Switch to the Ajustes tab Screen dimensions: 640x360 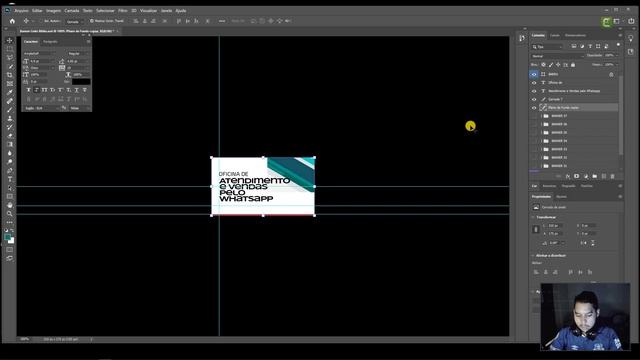562,197
